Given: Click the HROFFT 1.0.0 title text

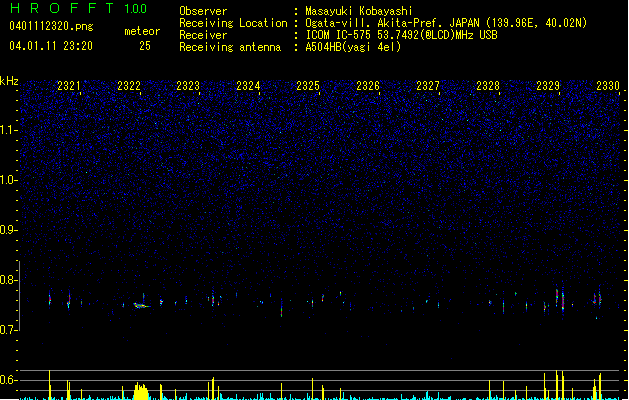Looking at the screenshot, I should coord(79,8).
